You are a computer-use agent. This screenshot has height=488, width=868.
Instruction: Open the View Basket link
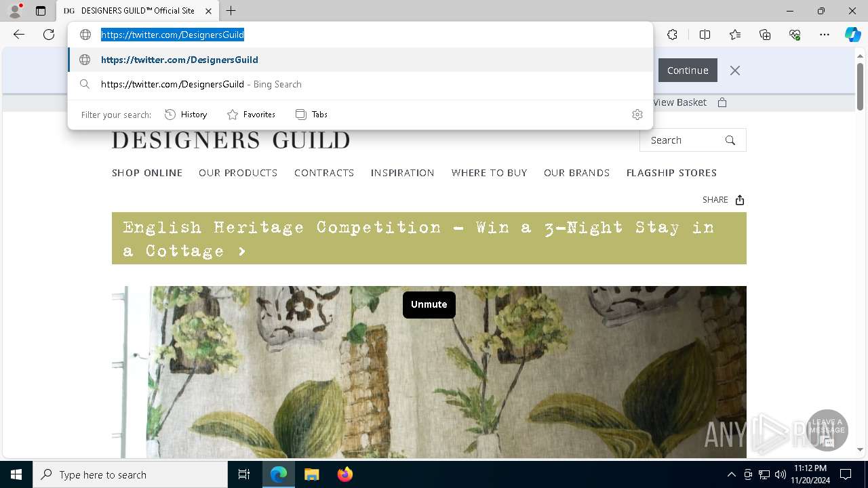679,102
